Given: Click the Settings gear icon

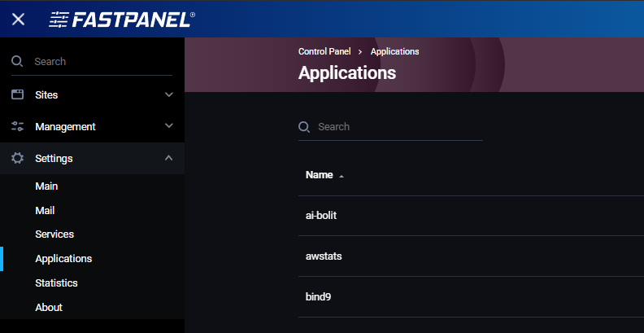Looking at the screenshot, I should pos(17,158).
